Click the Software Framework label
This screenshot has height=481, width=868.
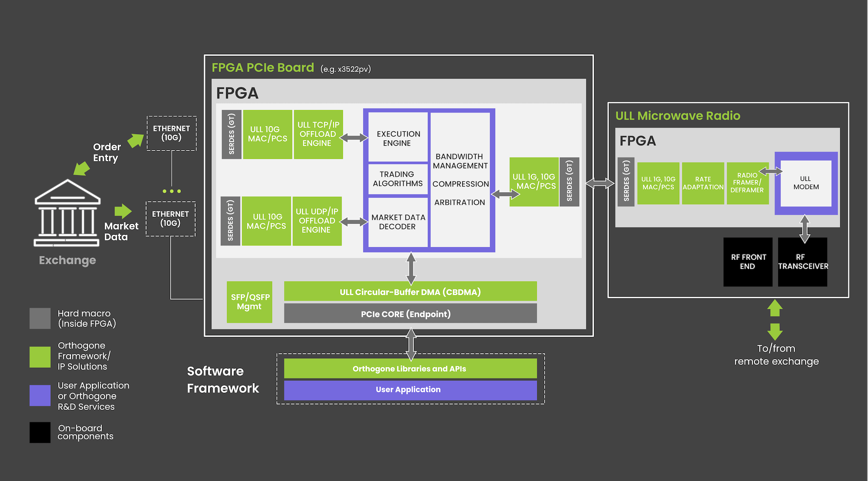click(x=223, y=380)
